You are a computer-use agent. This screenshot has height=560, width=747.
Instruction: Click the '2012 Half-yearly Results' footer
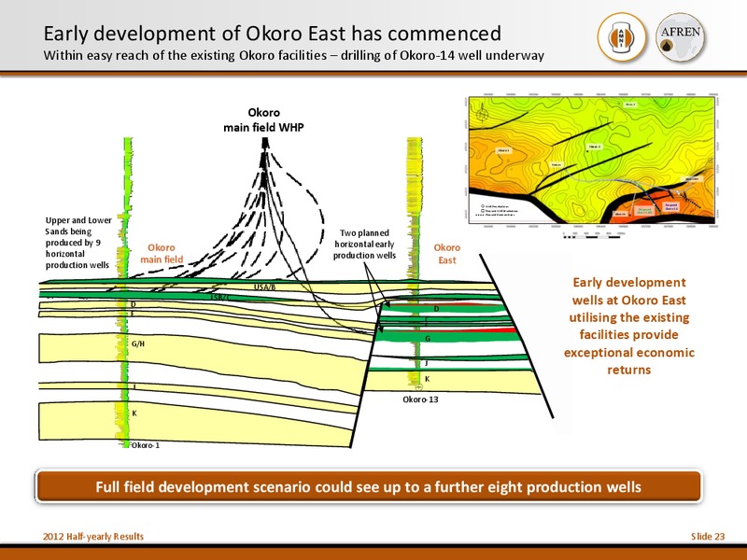(x=92, y=536)
